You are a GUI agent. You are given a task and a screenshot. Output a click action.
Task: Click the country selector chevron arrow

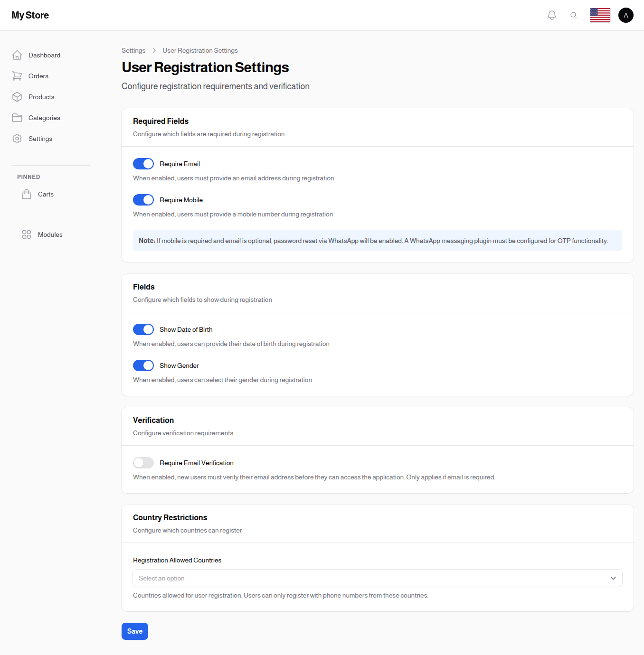pyautogui.click(x=613, y=578)
